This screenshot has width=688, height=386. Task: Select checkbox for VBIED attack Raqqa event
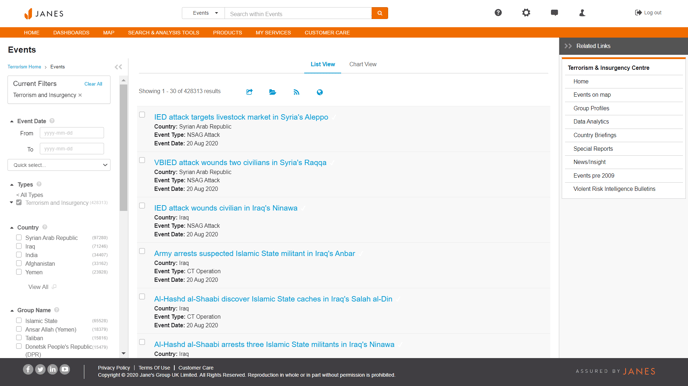point(142,160)
